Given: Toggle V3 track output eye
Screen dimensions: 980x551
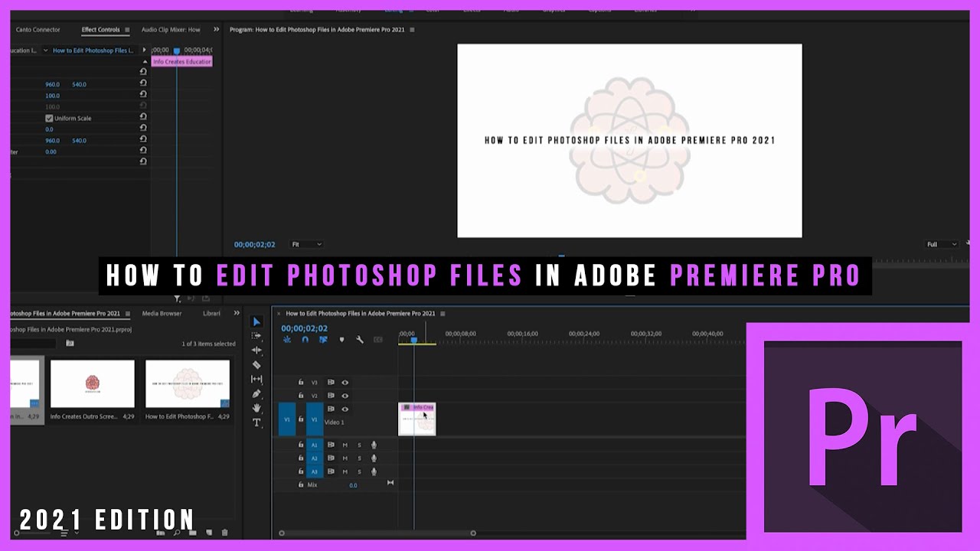Looking at the screenshot, I should click(x=345, y=382).
